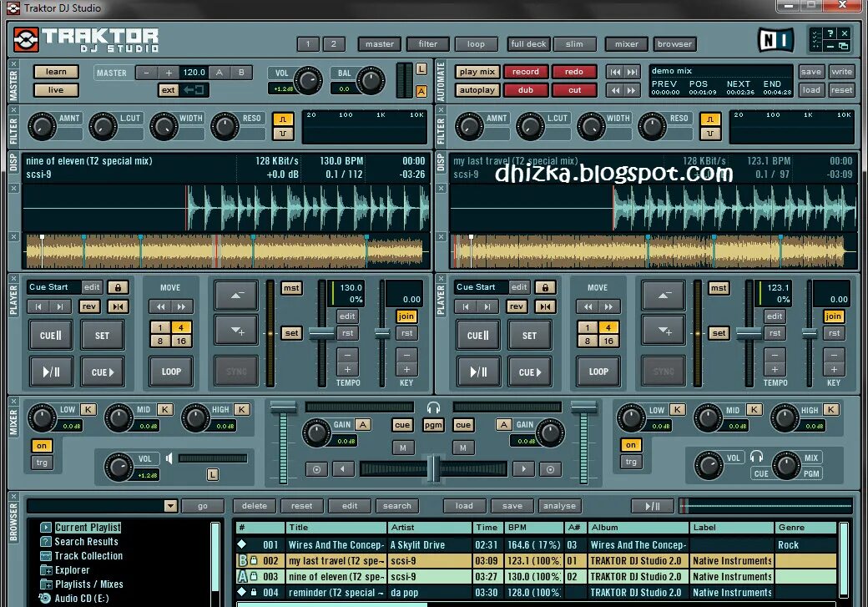Toggle pgm monitor button
Image resolution: width=868 pixels, height=607 pixels.
click(x=433, y=425)
